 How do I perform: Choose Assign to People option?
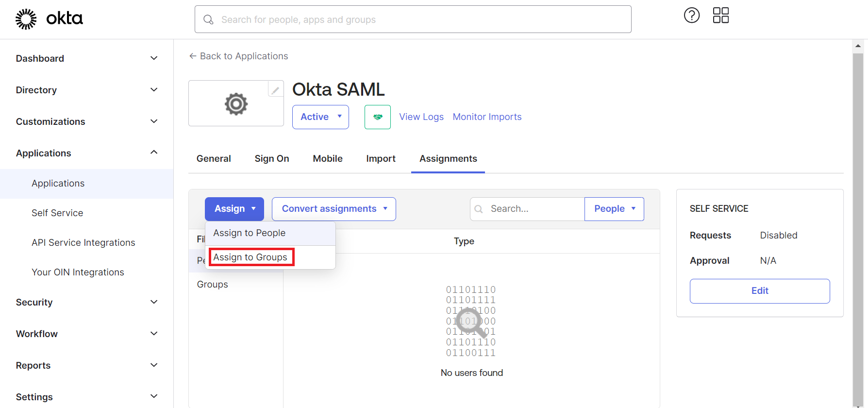pos(250,233)
